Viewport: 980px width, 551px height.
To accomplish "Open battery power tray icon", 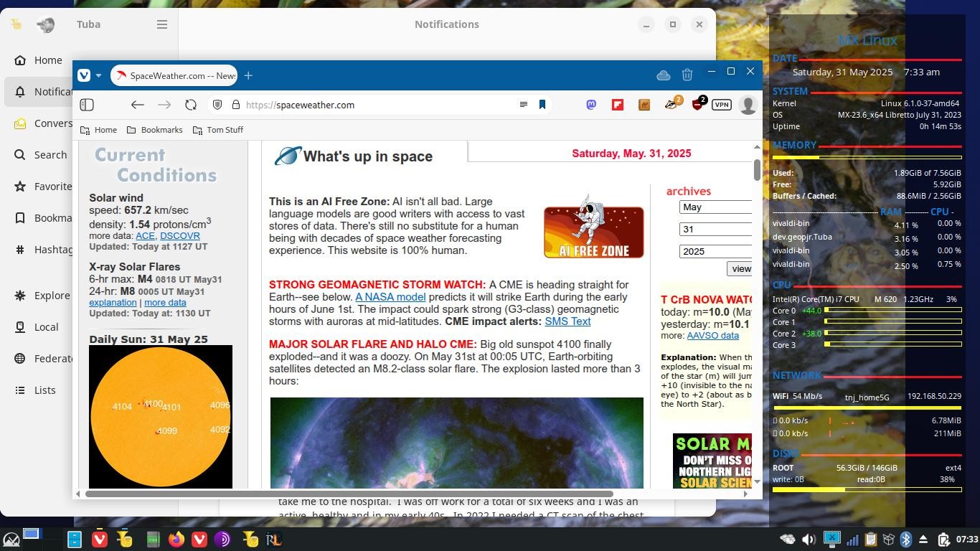I will [x=943, y=540].
